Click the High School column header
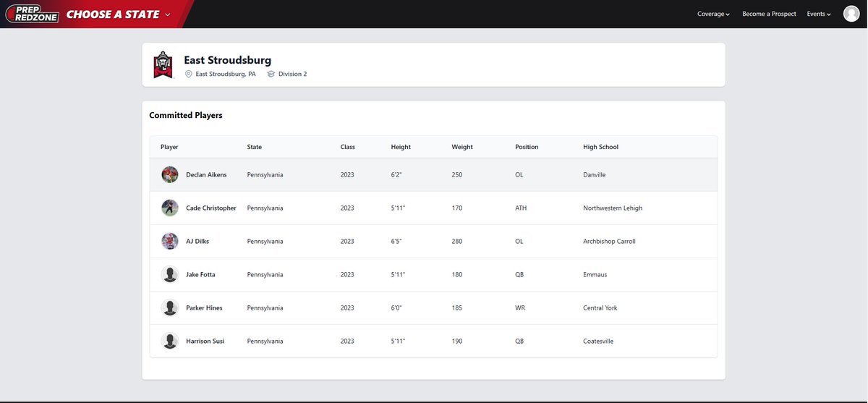Image resolution: width=868 pixels, height=403 pixels. click(601, 147)
